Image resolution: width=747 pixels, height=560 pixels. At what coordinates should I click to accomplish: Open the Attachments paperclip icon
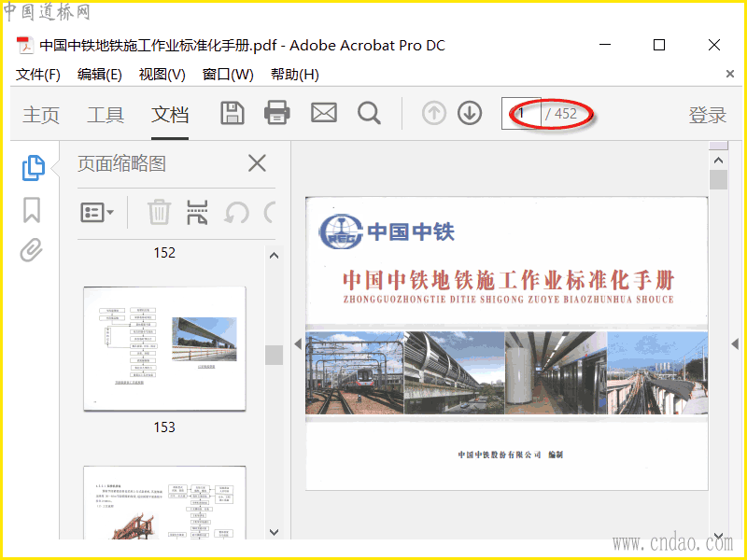[32, 250]
